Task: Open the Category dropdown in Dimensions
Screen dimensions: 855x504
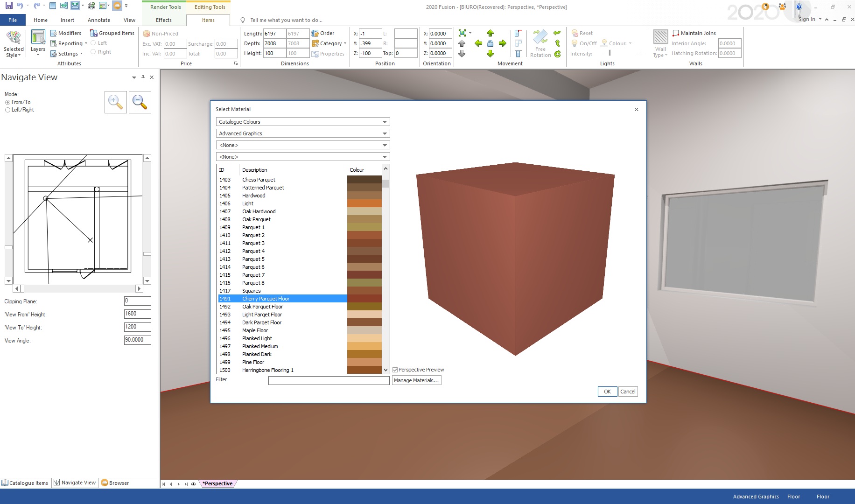Action: [329, 43]
